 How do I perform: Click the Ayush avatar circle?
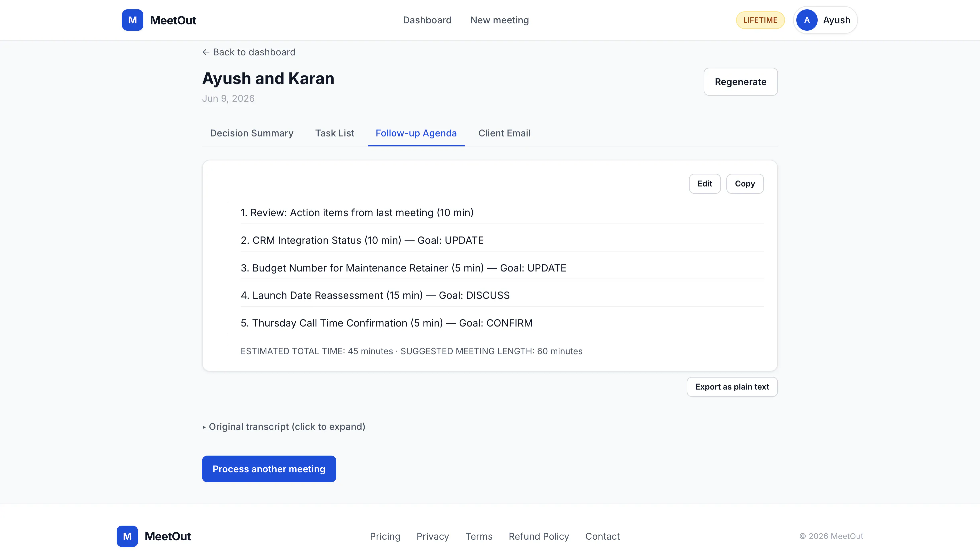click(x=806, y=20)
